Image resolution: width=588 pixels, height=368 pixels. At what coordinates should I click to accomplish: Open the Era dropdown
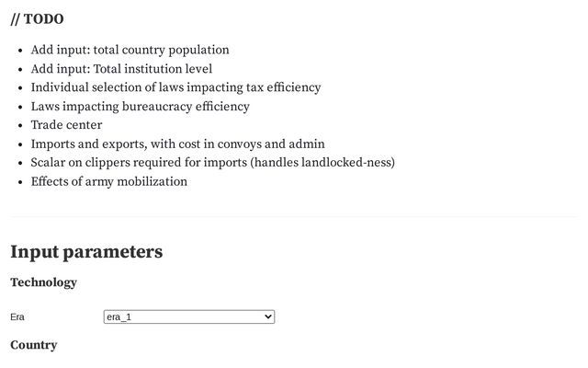188,316
